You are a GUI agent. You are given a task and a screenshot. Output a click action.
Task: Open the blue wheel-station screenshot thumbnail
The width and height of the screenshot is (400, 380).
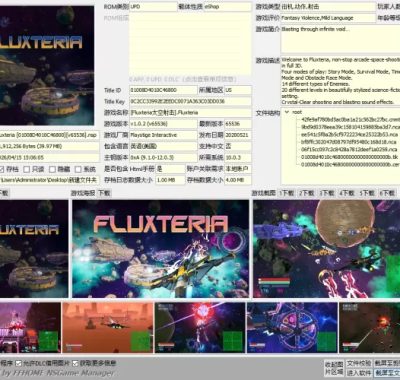292,328
